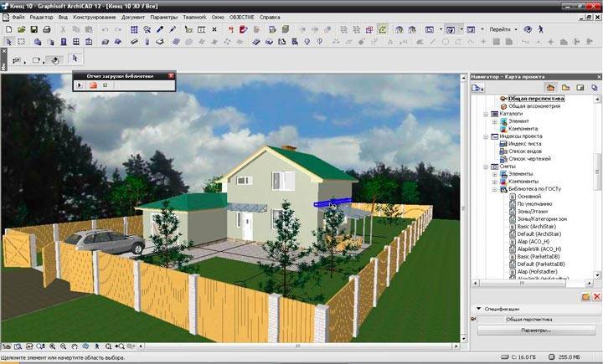
Task: Click the play arrow in library report popup
Action: point(80,85)
